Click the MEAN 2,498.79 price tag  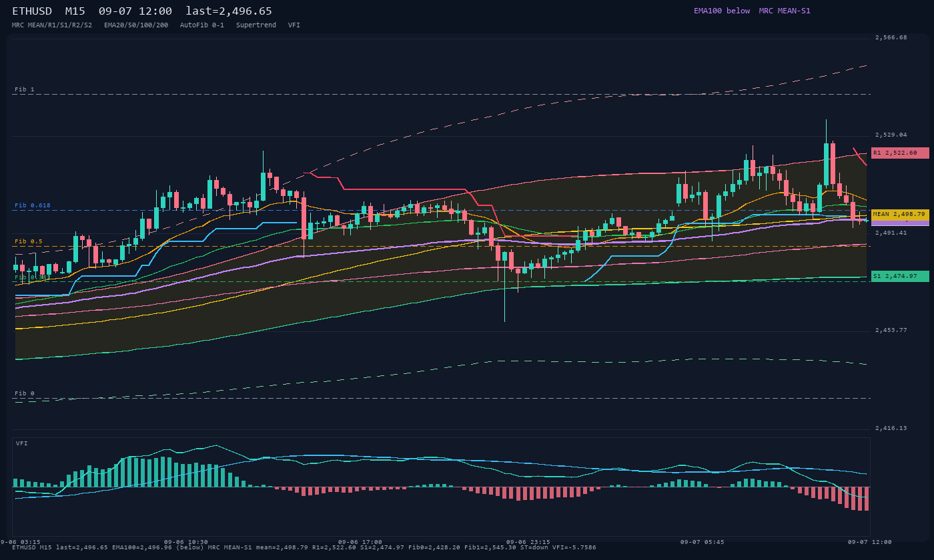[x=900, y=215]
